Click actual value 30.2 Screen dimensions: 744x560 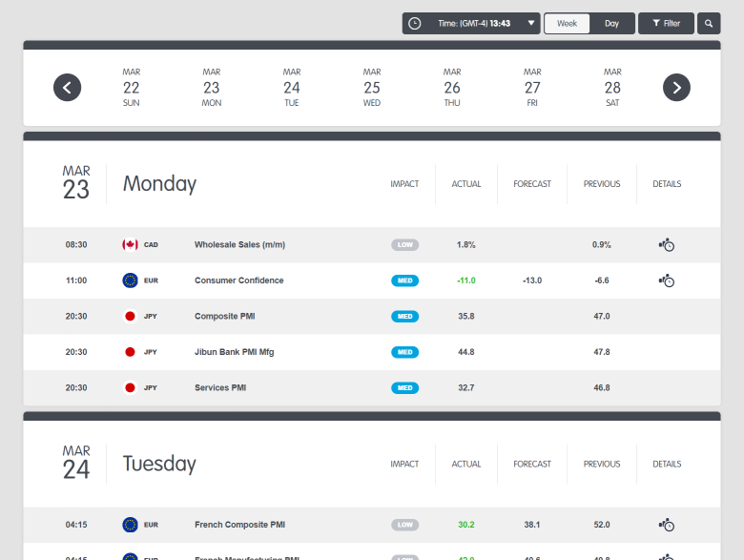[465, 525]
